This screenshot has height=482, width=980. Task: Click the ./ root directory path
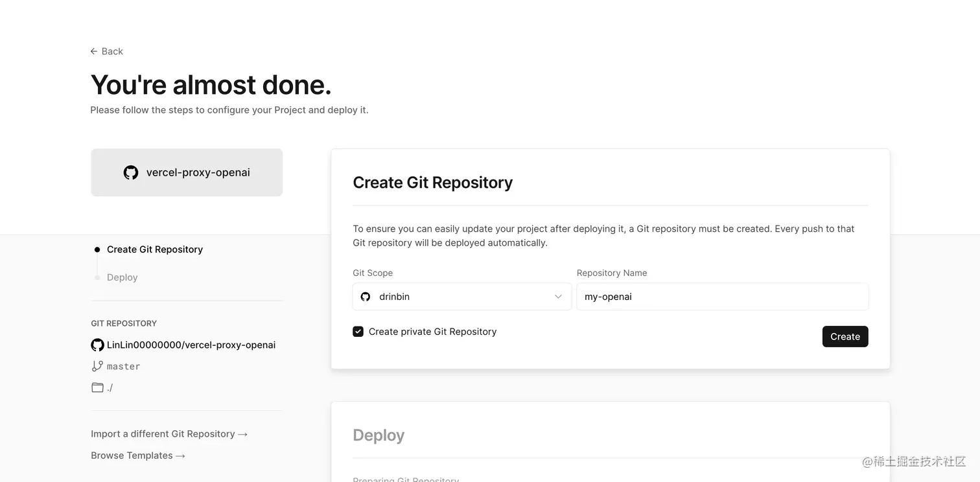pyautogui.click(x=110, y=387)
